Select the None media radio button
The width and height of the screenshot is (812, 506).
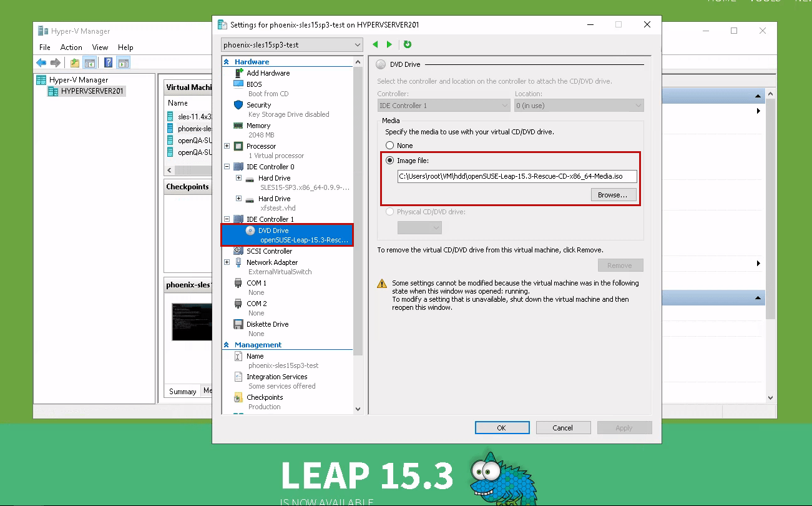(x=390, y=145)
